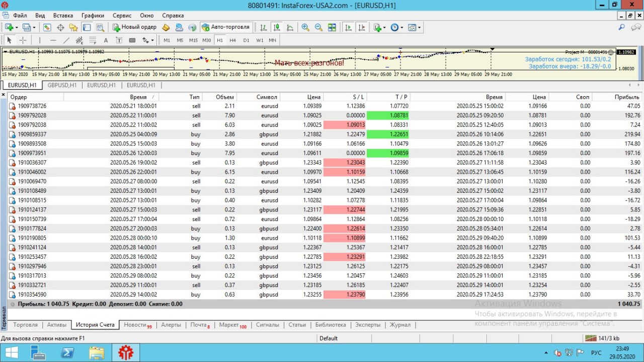Open the Графики menu
The width and height of the screenshot is (644, 362).
click(x=93, y=16)
